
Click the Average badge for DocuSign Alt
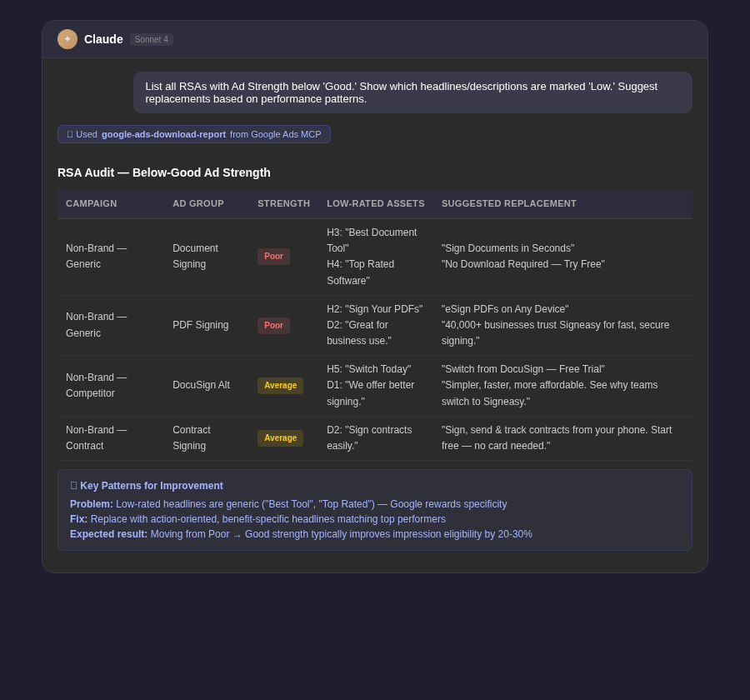280,385
